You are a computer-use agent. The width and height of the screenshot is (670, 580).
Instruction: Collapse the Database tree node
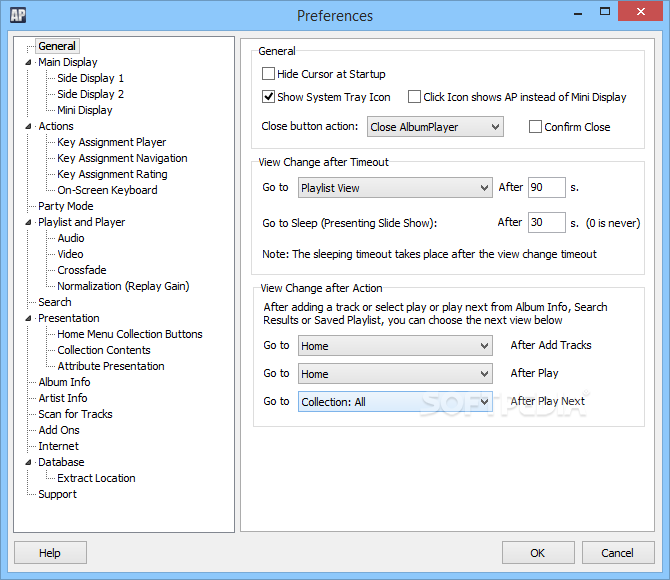click(x=28, y=462)
